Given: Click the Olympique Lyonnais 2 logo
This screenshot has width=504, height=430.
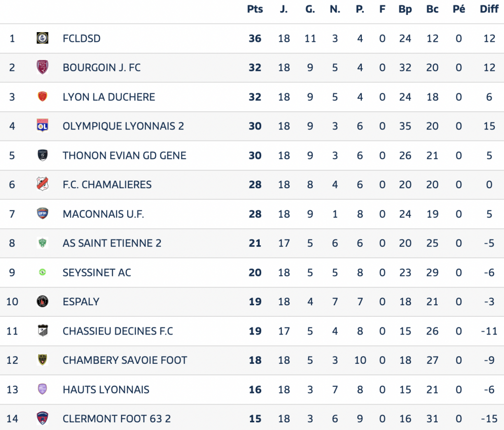Looking at the screenshot, I should pyautogui.click(x=42, y=126).
